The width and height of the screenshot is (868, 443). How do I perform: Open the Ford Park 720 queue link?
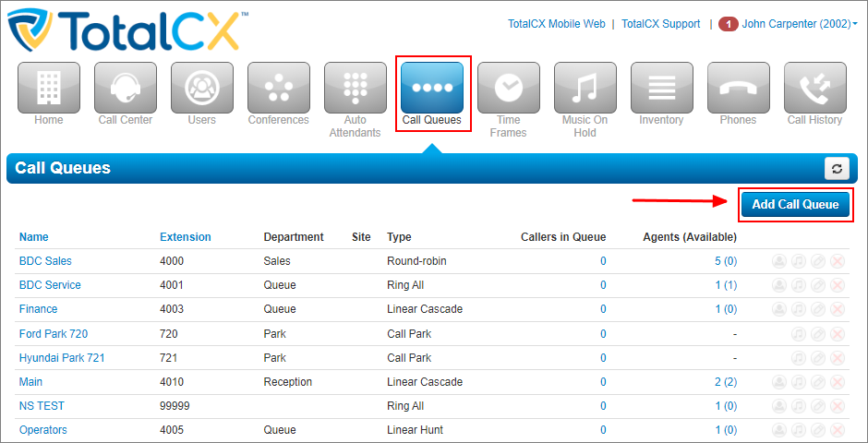point(54,334)
